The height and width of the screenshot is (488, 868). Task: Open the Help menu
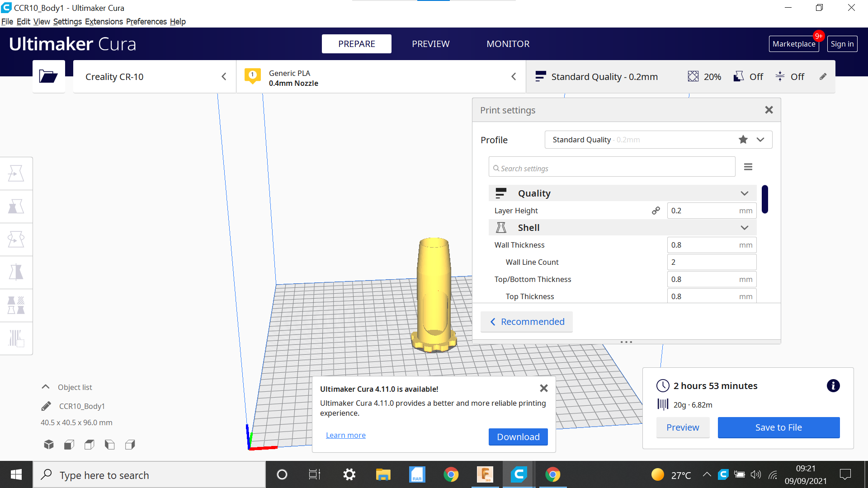point(178,22)
